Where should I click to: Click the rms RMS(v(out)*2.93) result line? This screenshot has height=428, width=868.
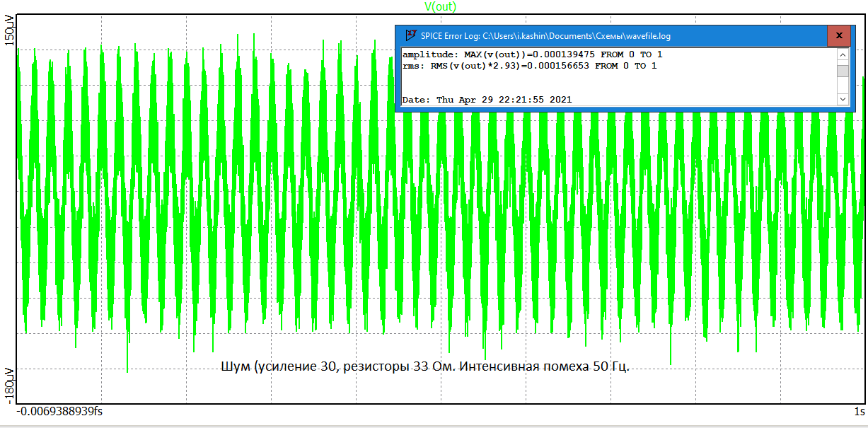coord(529,66)
